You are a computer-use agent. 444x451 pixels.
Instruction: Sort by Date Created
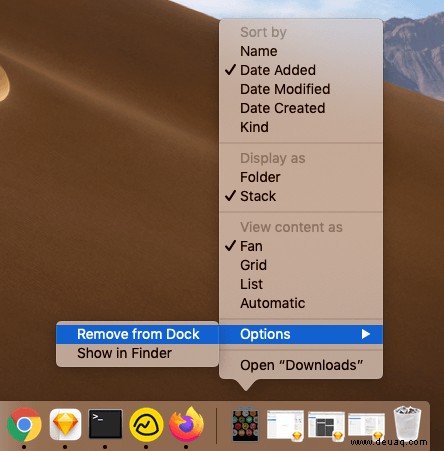(x=301, y=108)
